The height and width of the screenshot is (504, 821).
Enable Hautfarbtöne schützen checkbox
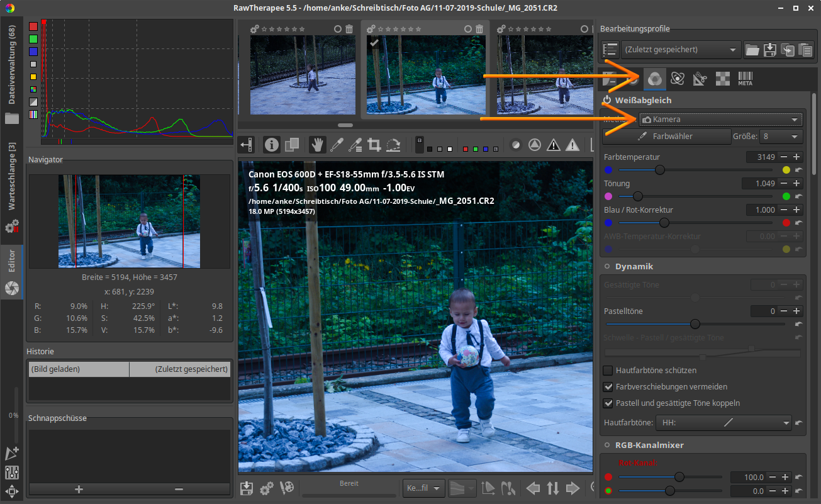[608, 371]
